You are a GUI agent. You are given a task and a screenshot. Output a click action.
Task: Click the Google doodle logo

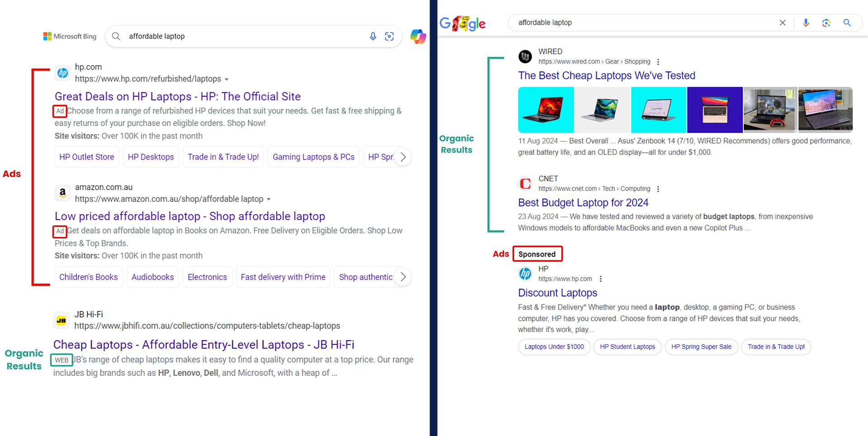click(462, 23)
